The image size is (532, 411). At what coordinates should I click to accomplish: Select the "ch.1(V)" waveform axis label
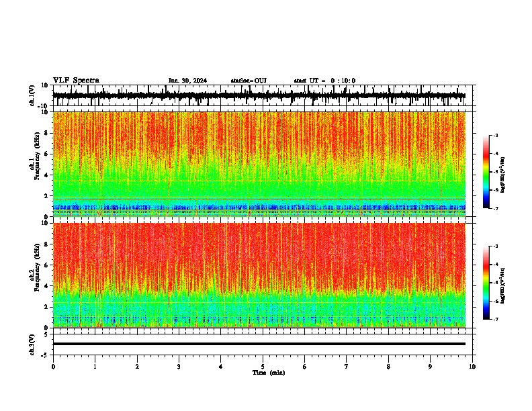tap(32, 95)
